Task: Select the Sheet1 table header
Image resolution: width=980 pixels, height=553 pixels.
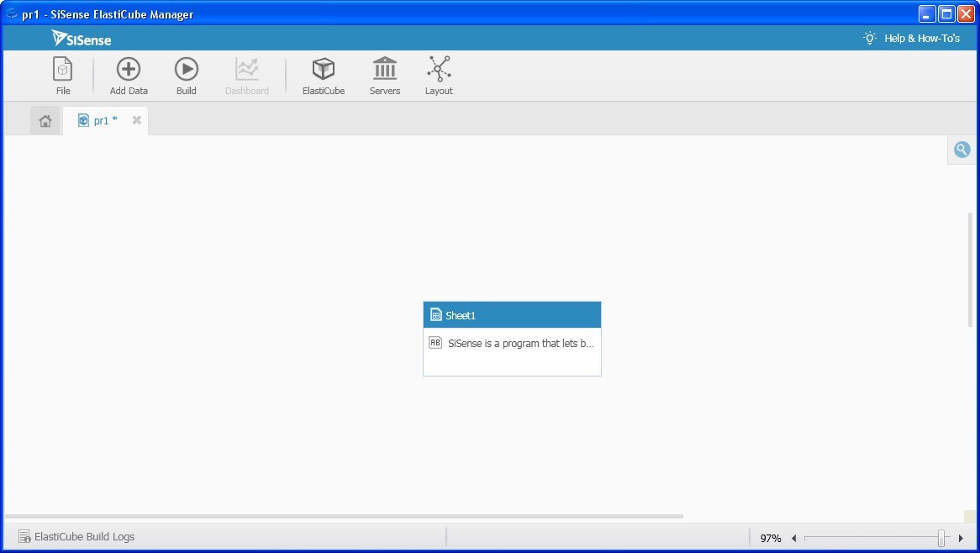Action: 512,315
